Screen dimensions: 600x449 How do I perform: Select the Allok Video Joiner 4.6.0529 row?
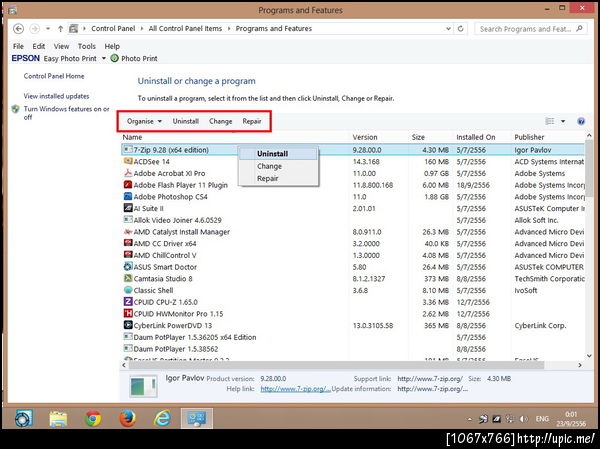[353, 220]
